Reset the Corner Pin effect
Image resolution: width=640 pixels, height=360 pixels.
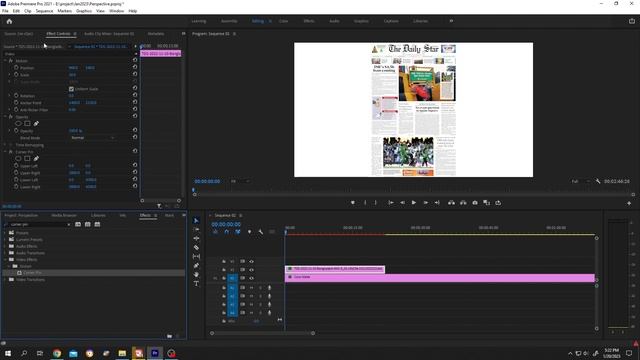click(135, 151)
